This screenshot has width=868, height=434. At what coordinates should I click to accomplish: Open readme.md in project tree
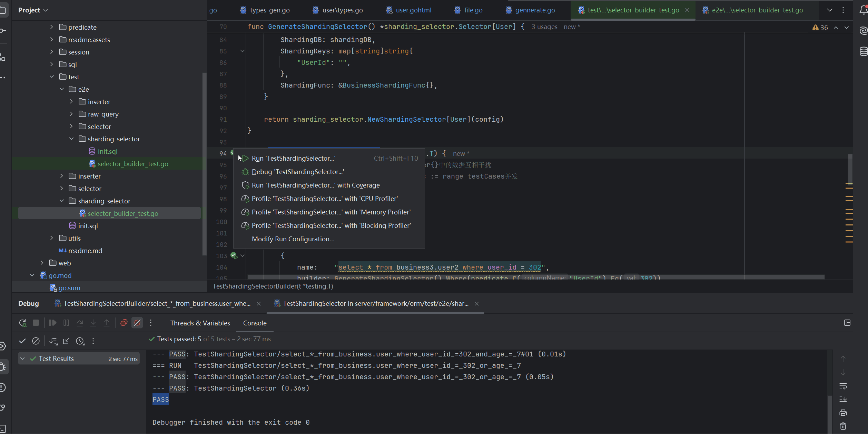click(85, 250)
